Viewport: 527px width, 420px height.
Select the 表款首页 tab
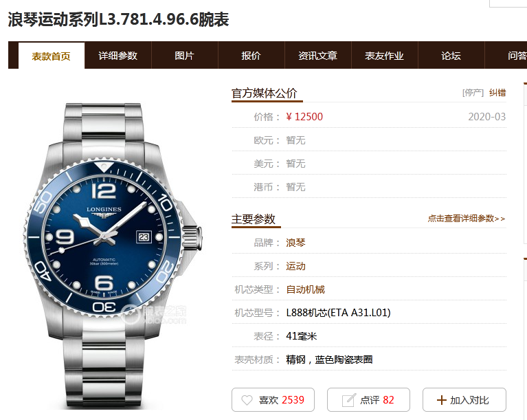(52, 56)
